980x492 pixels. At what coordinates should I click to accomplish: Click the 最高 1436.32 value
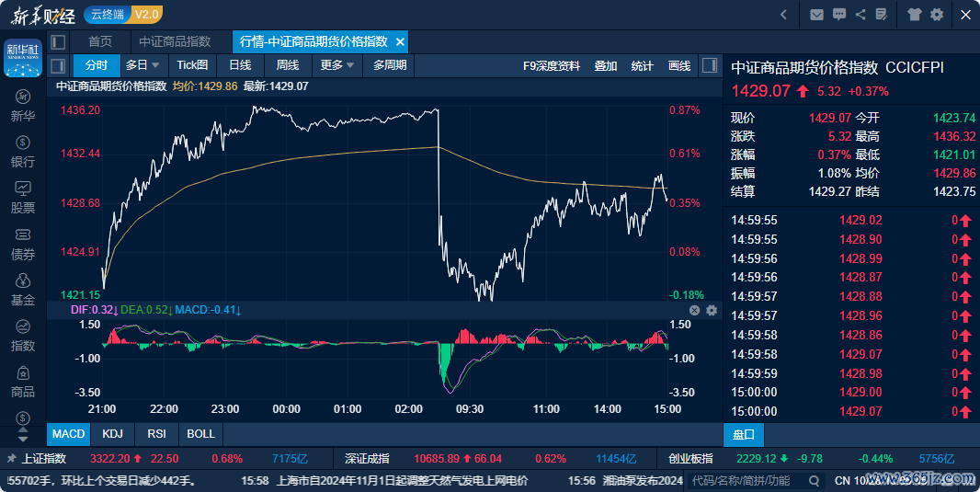point(954,136)
